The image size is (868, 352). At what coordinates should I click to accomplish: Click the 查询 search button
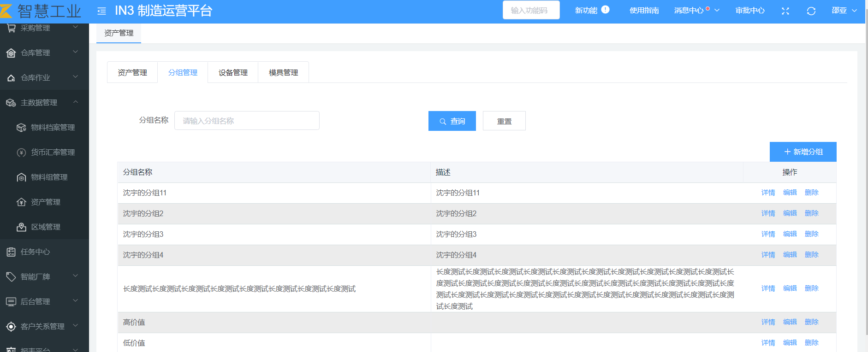(x=452, y=121)
